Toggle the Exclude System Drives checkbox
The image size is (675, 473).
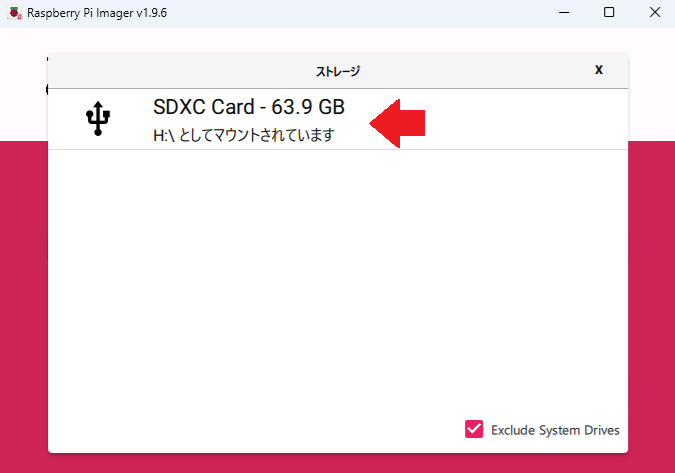(x=474, y=430)
